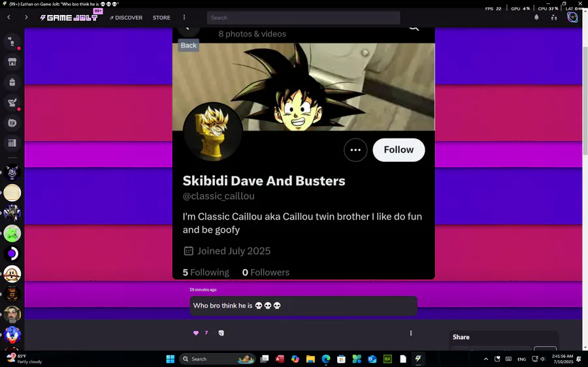Click the Follow button in post image

pyautogui.click(x=399, y=150)
